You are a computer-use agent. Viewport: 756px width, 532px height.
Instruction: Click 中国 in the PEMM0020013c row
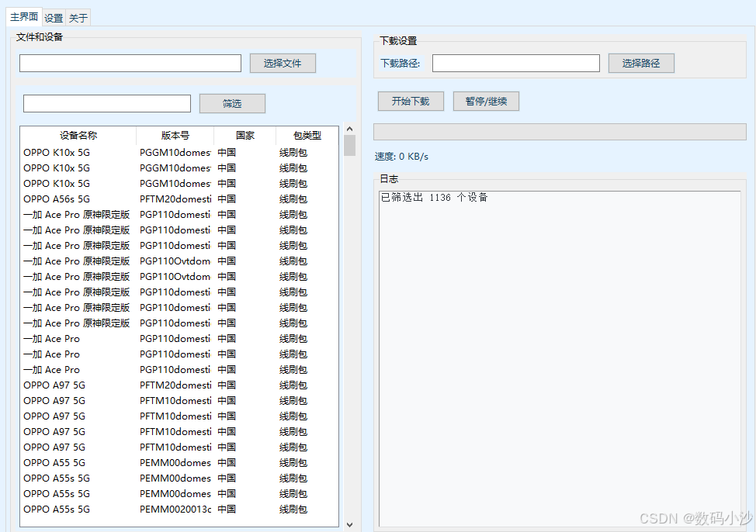pyautogui.click(x=227, y=510)
